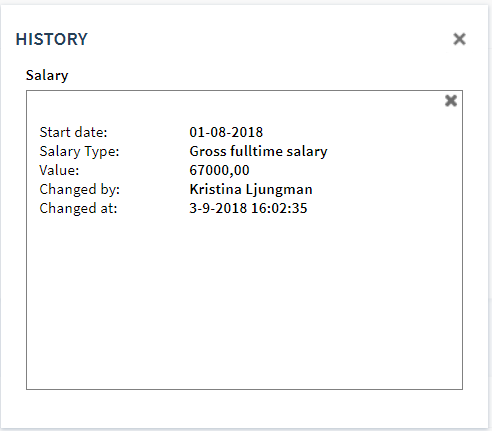Click the Start date label
The height and width of the screenshot is (431, 492).
click(73, 132)
